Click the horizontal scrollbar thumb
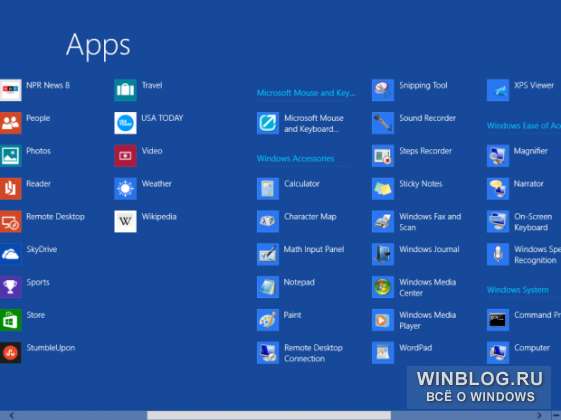The image size is (561, 420). [x=269, y=415]
